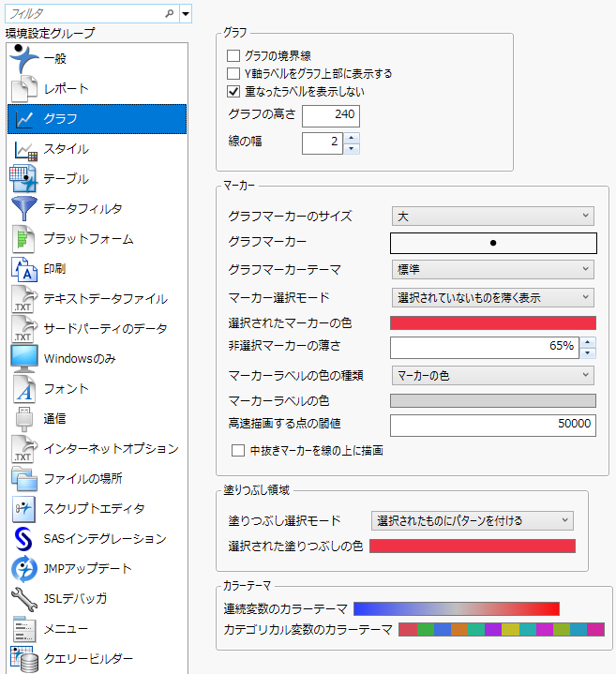This screenshot has height=674, width=616.
Task: Enable グラフの境界線 checkbox
Action: pos(233,56)
